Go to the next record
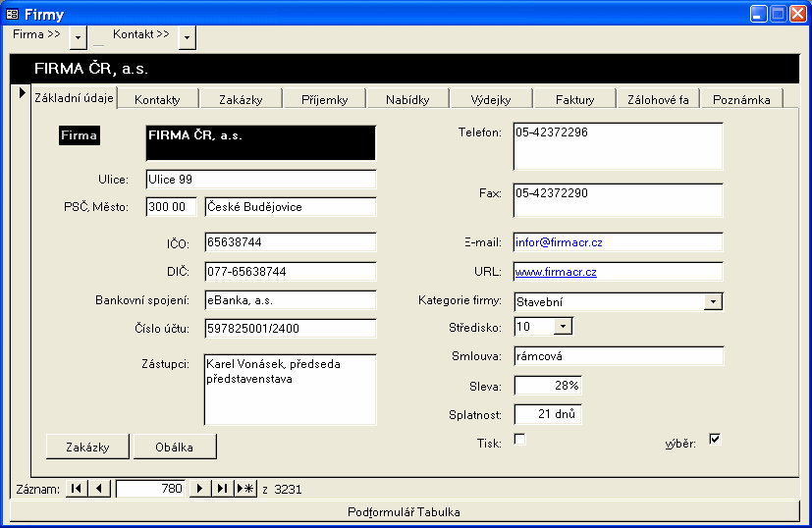Image resolution: width=812 pixels, height=528 pixels. 200,489
